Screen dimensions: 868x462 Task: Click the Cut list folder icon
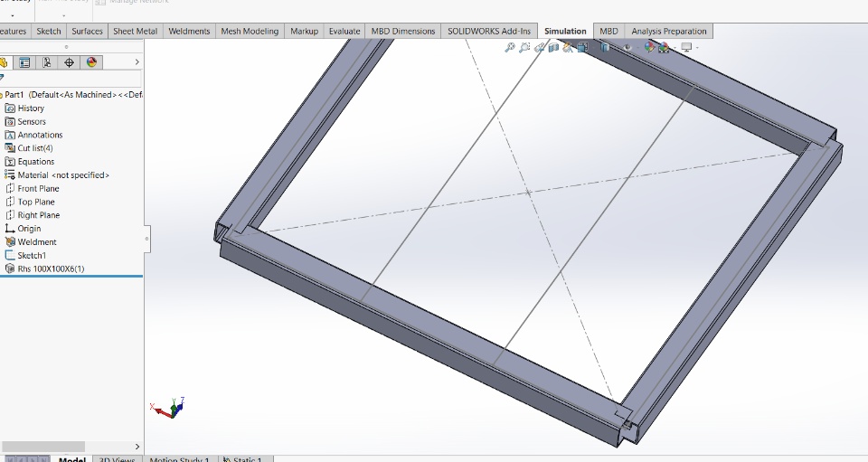9,148
